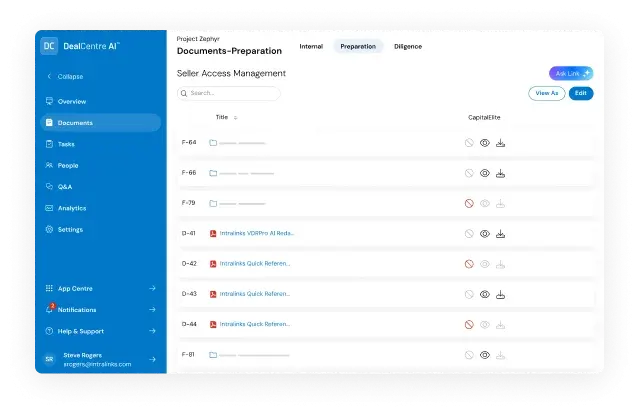
Task: Open Settings in the sidebar
Action: (x=70, y=229)
